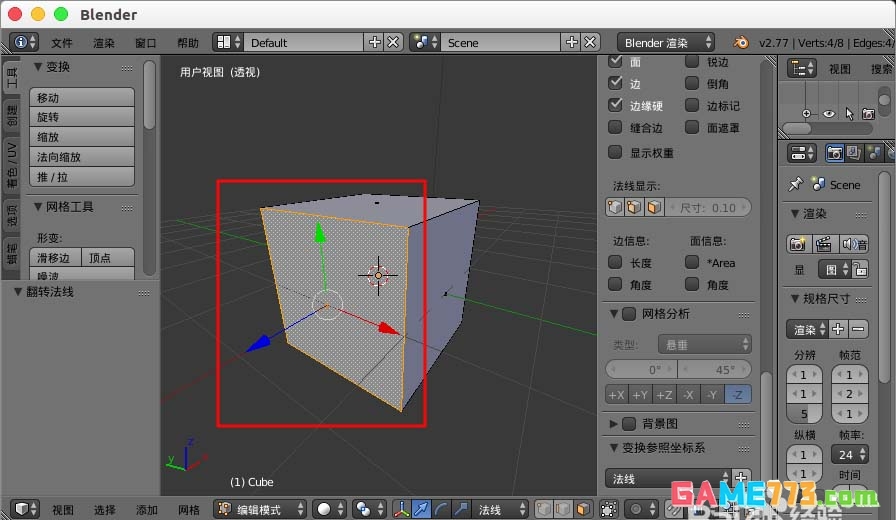Toggle outliner selectability cursor icon
The width and height of the screenshot is (896, 520).
849,114
